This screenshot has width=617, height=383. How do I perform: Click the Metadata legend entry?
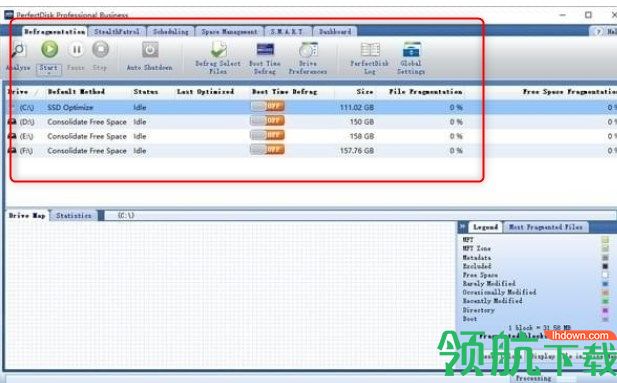point(477,257)
